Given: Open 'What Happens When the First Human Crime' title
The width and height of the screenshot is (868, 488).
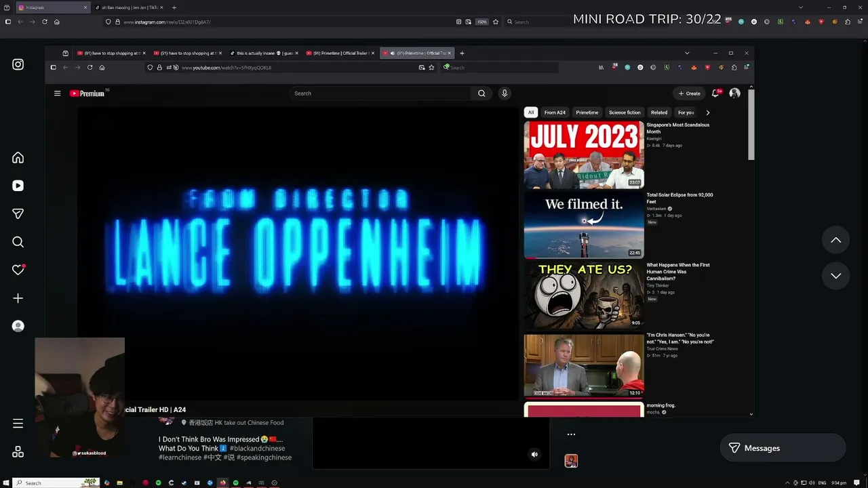Looking at the screenshot, I should point(678,272).
